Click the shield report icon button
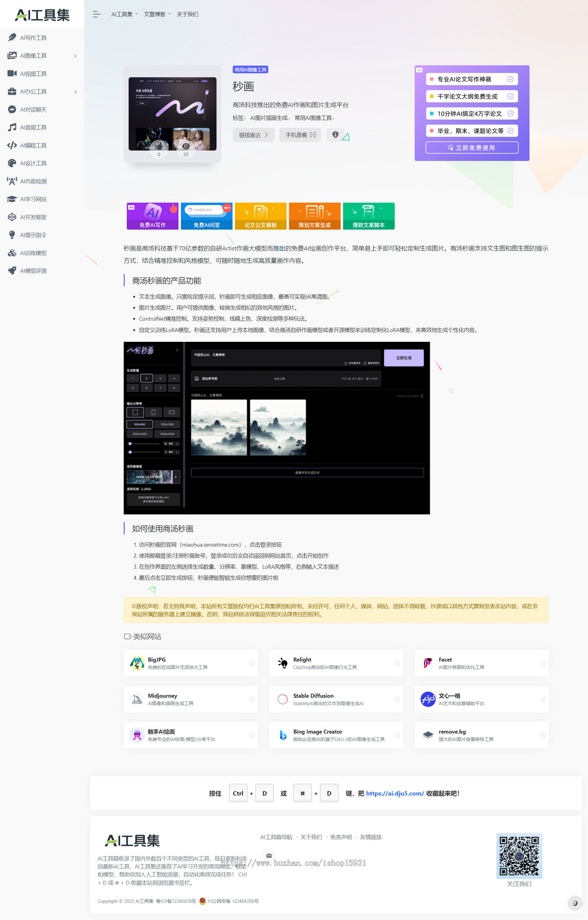 click(335, 135)
